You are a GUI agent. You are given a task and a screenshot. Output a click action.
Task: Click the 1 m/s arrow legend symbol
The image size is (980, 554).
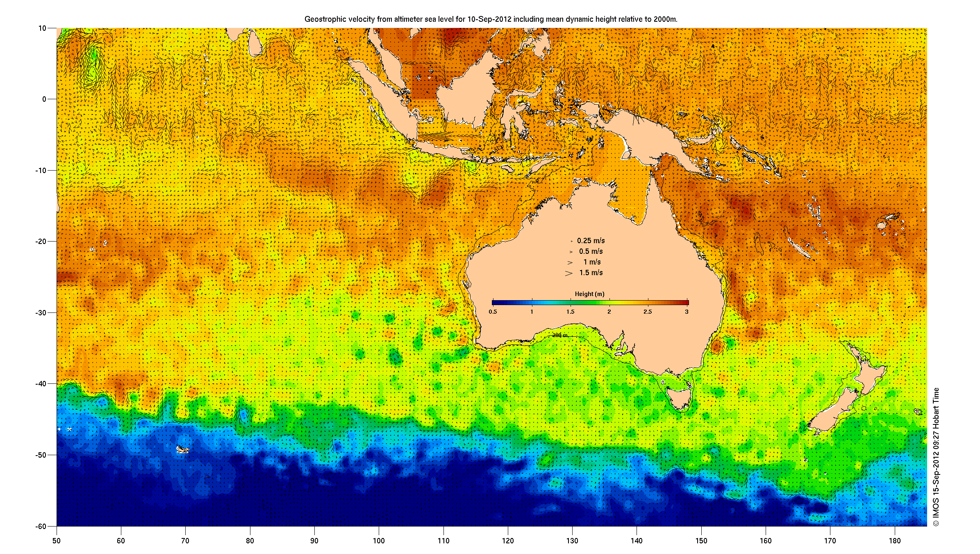click(x=570, y=262)
